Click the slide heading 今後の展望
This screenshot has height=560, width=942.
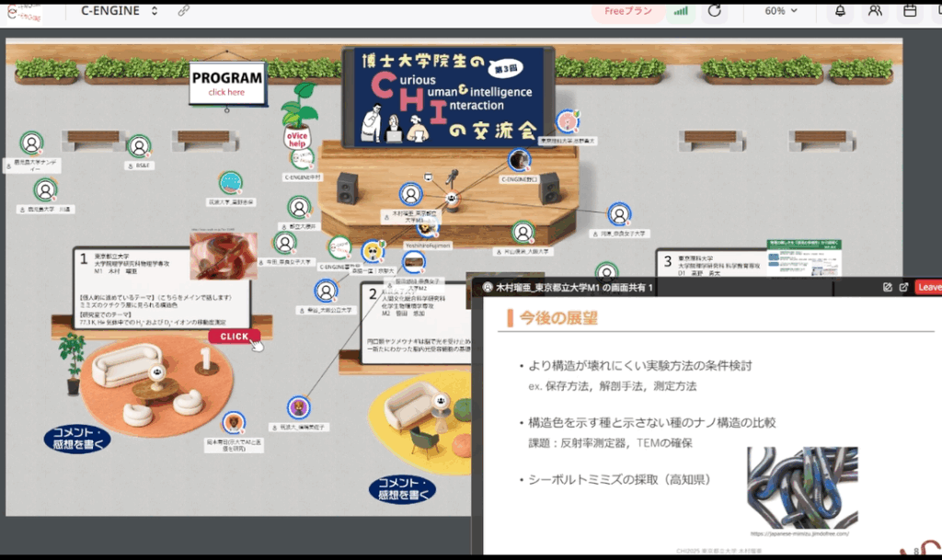558,317
